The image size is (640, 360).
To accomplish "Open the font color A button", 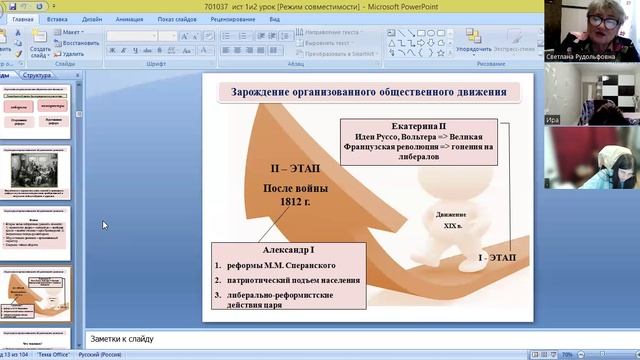I will [x=204, y=51].
